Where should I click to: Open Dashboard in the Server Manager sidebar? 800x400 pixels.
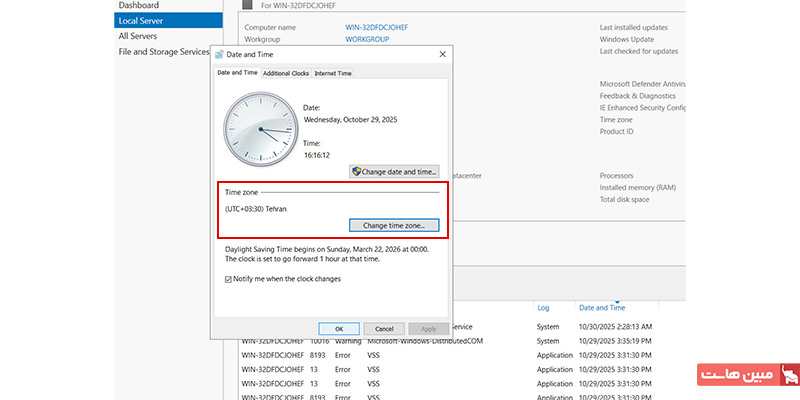pos(138,5)
